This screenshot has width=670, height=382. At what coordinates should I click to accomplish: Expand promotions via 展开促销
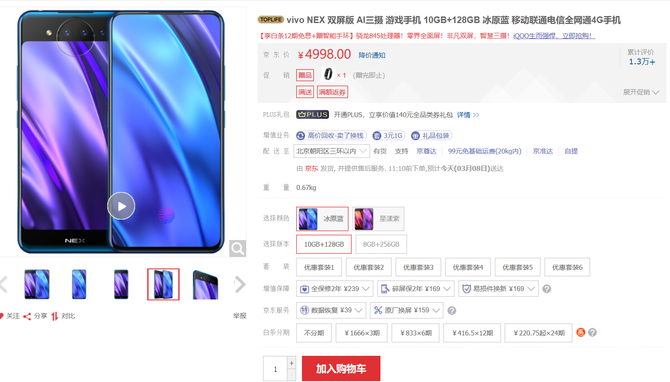click(x=641, y=92)
